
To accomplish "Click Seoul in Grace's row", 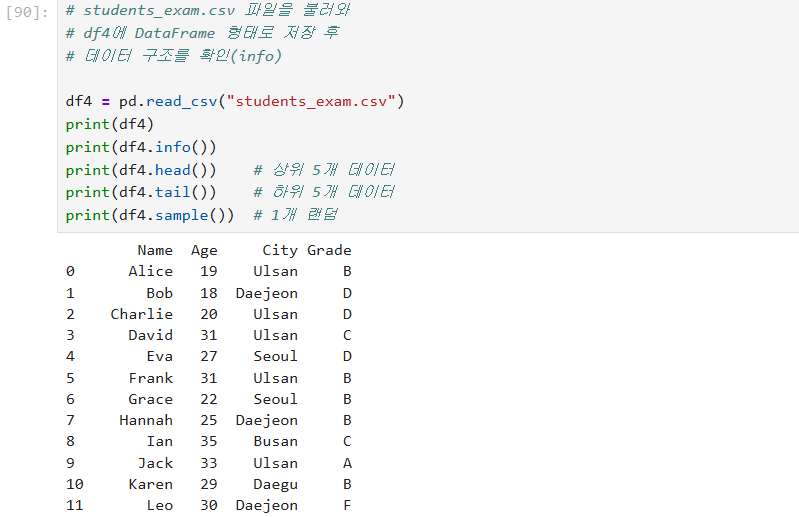I will pyautogui.click(x=275, y=399).
